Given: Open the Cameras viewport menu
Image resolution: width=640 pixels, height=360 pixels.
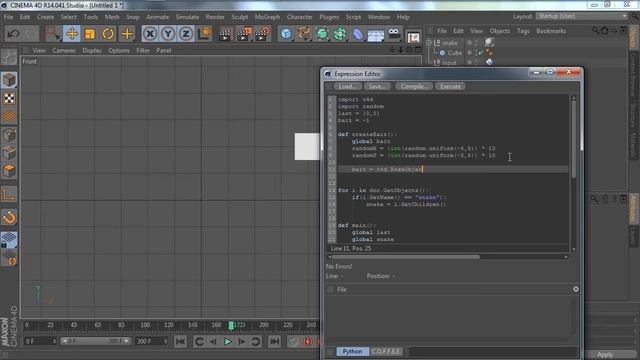Looking at the screenshot, I should (x=64, y=51).
